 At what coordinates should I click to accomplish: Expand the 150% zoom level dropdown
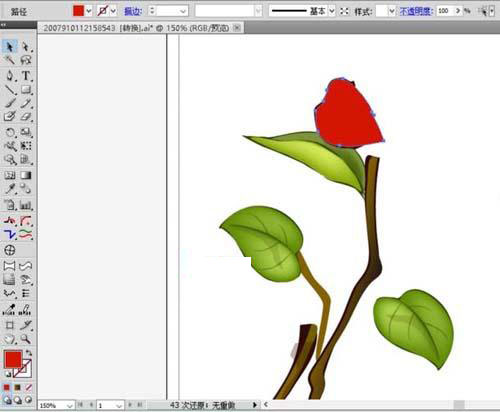[69, 406]
